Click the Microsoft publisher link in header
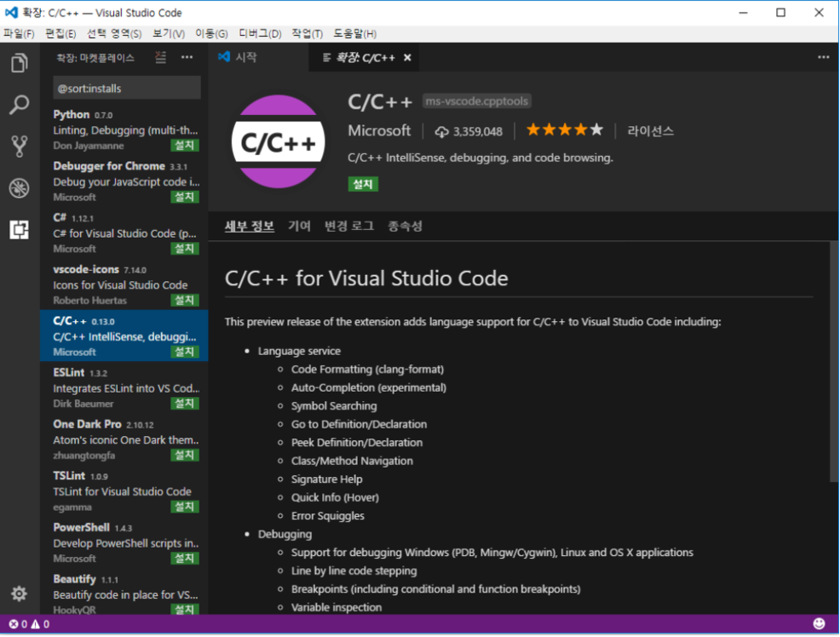 click(x=379, y=130)
